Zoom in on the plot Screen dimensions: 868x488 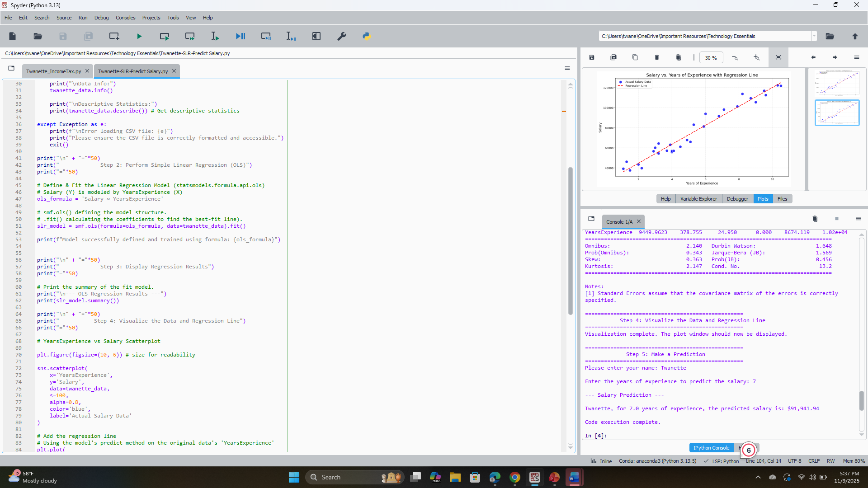756,57
